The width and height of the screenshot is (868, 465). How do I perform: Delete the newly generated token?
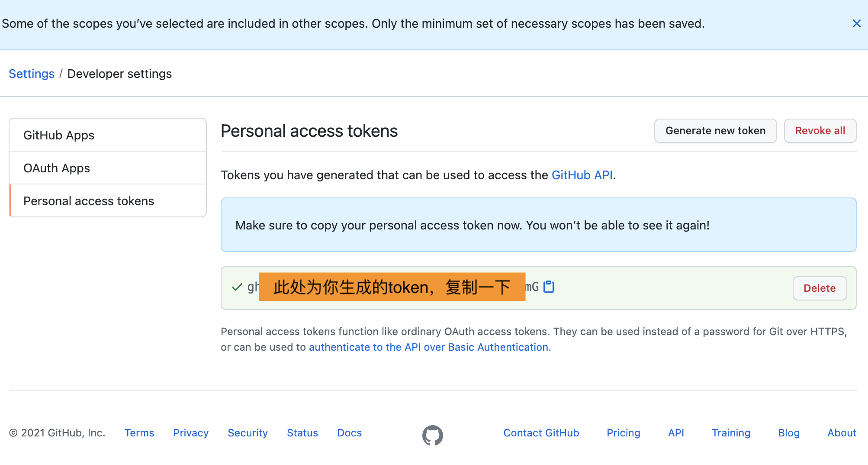click(820, 288)
